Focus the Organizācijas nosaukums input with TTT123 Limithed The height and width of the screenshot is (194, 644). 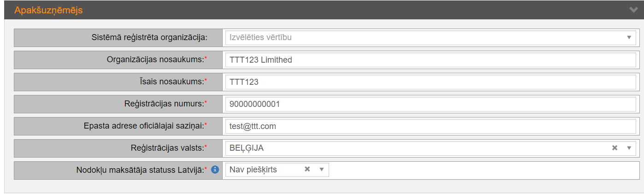coord(430,60)
